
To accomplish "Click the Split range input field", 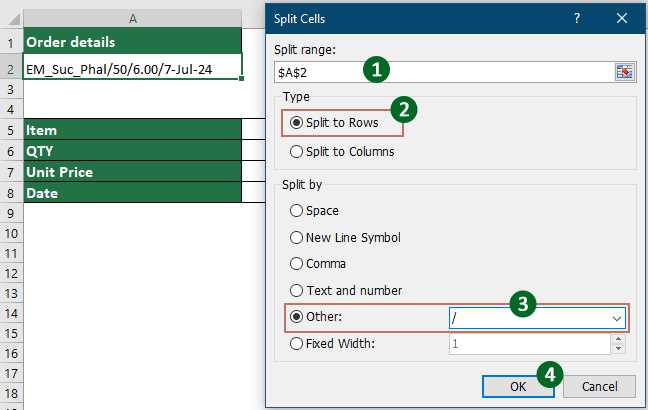I will click(x=444, y=72).
